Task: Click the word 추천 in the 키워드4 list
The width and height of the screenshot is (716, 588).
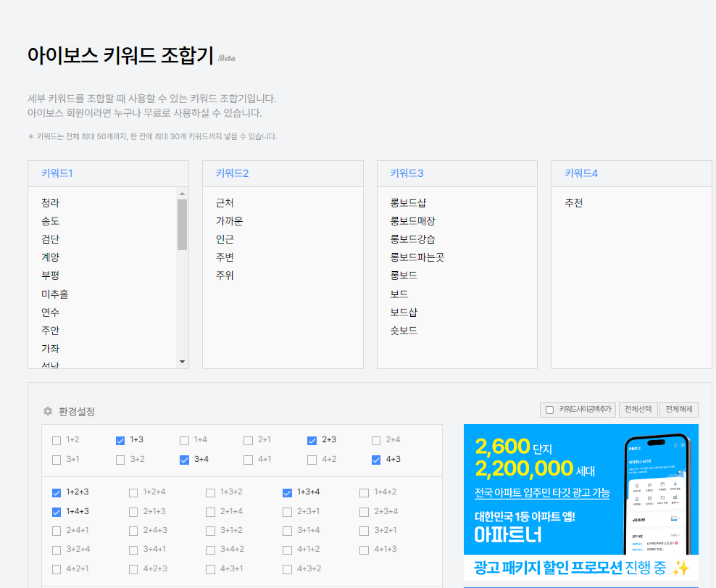Action: click(573, 203)
